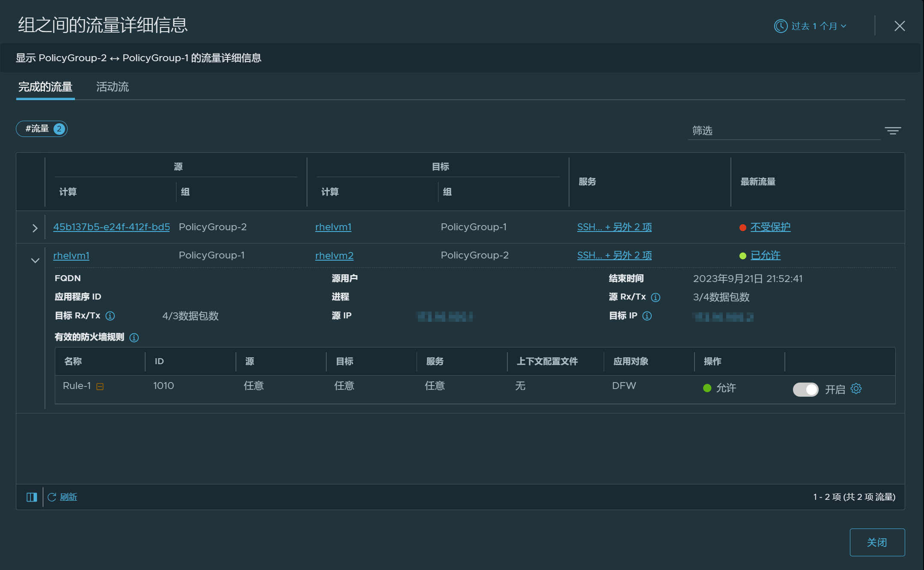Collapse the rhelvm1 to rhelvm2 flow row
This screenshot has height=570, width=924.
click(35, 260)
